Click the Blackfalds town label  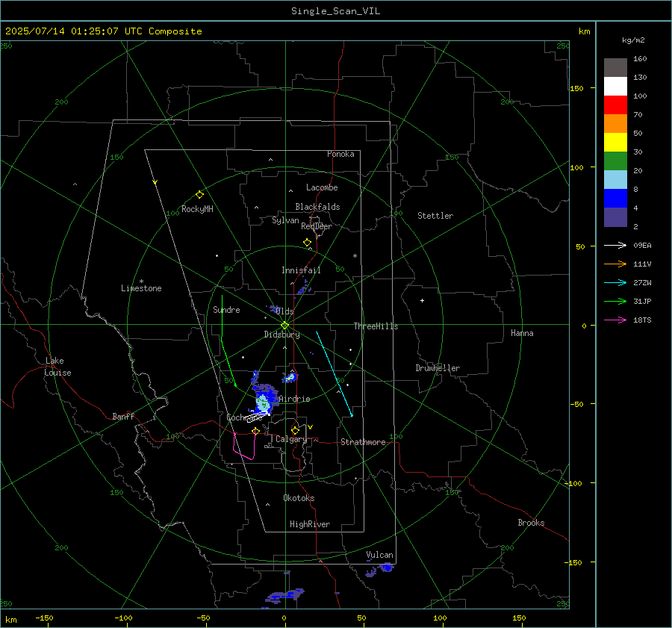tap(317, 207)
